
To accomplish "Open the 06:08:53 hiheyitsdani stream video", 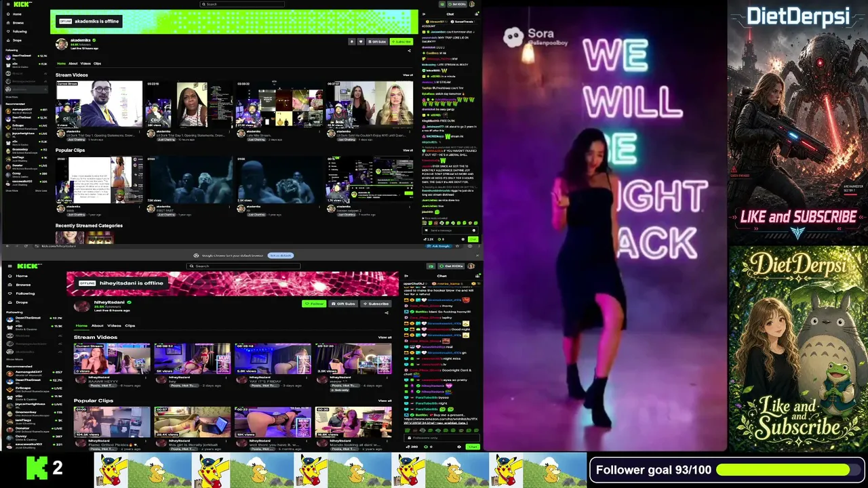I will point(193,359).
